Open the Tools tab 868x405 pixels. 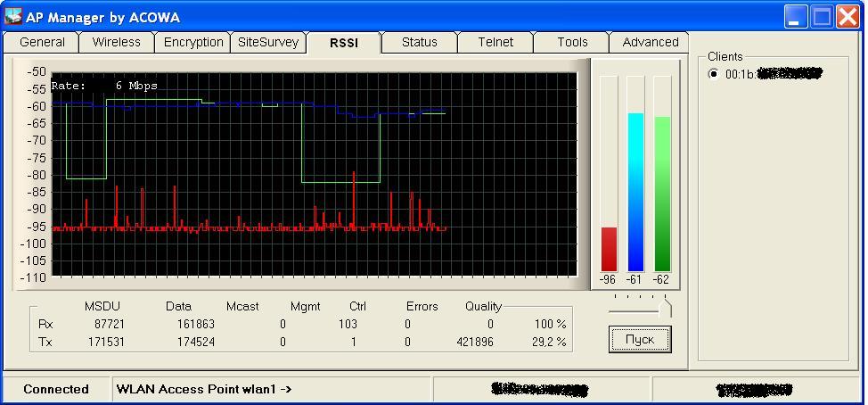pyautogui.click(x=572, y=42)
